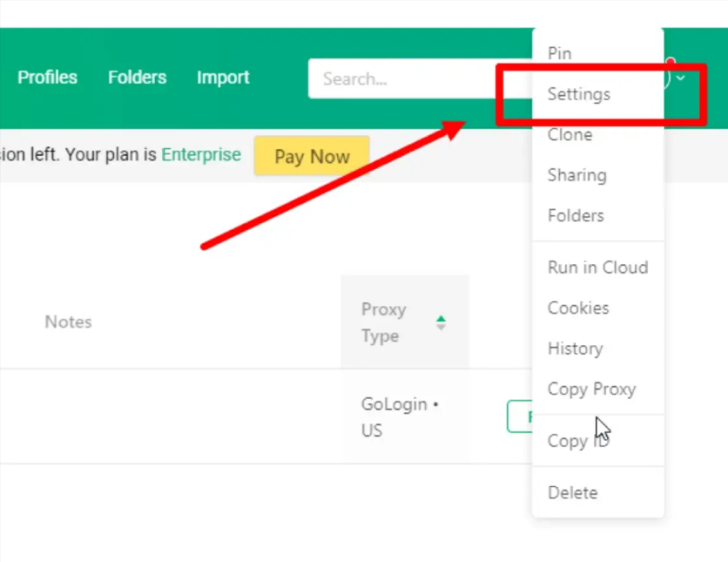
Task: Expand the account chevron in the header
Action: [681, 78]
